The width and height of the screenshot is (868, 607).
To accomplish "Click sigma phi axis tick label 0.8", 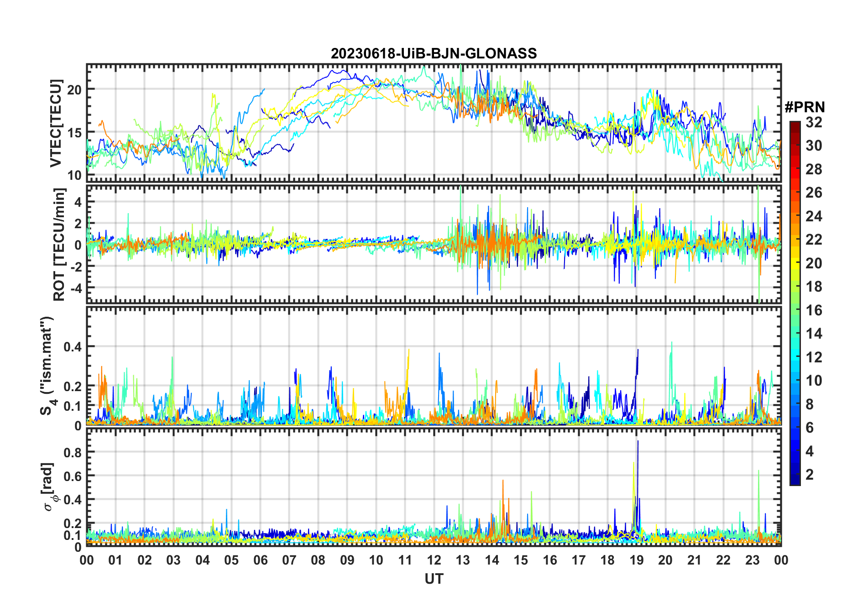I will pyautogui.click(x=73, y=452).
